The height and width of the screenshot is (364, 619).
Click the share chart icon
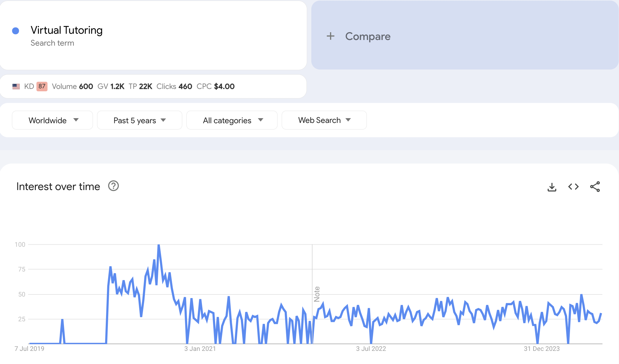(x=595, y=187)
